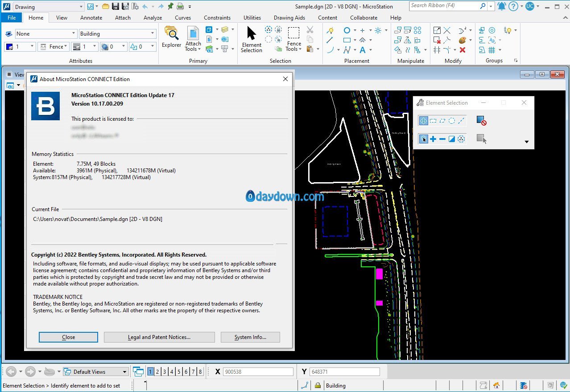Click the System Info button
The height and width of the screenshot is (392, 570).
[250, 337]
